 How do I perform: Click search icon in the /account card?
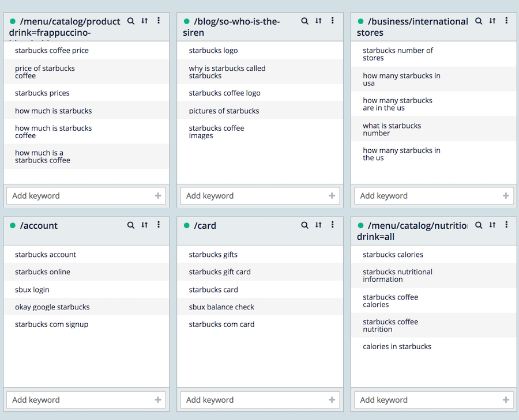click(131, 225)
